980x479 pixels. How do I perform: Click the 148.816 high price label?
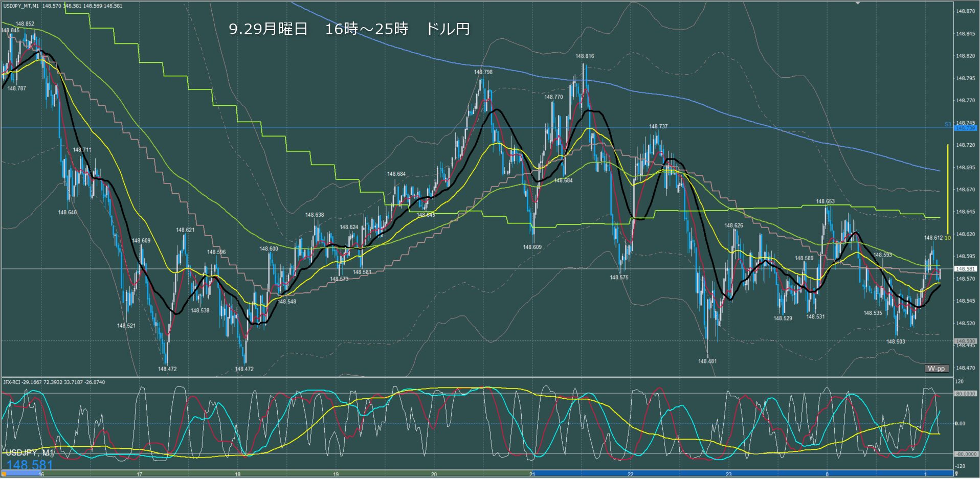click(584, 56)
